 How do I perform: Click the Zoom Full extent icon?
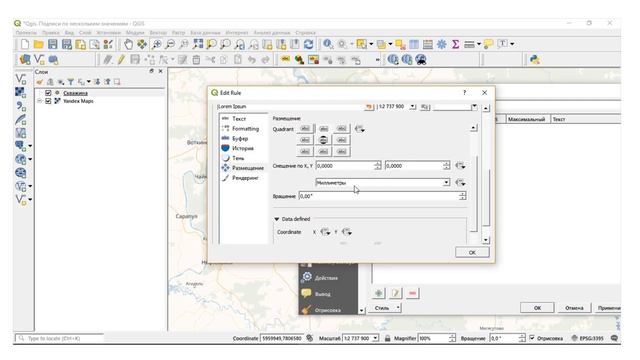click(x=198, y=44)
